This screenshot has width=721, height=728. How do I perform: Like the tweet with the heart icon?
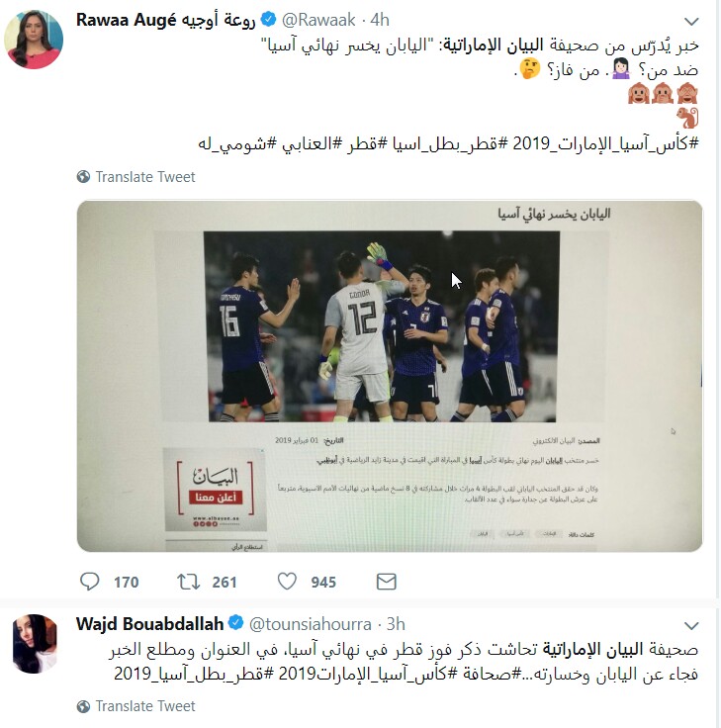[x=287, y=582]
